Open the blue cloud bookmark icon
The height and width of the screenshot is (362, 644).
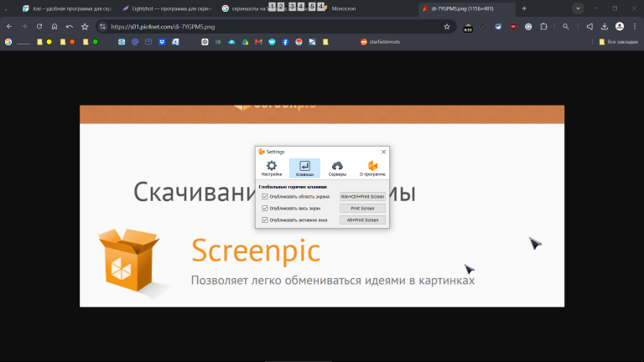coord(231,42)
